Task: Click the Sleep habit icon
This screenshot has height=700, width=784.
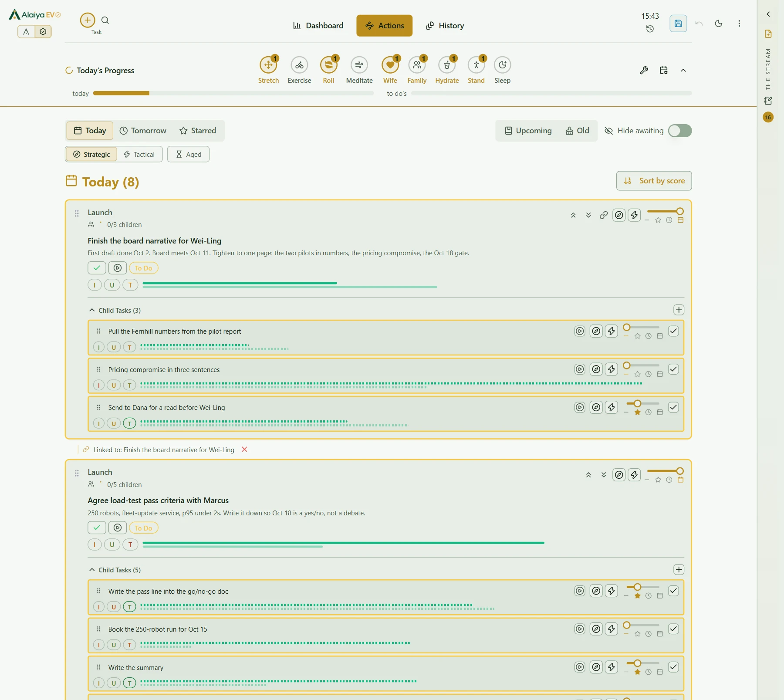Action: pyautogui.click(x=502, y=65)
